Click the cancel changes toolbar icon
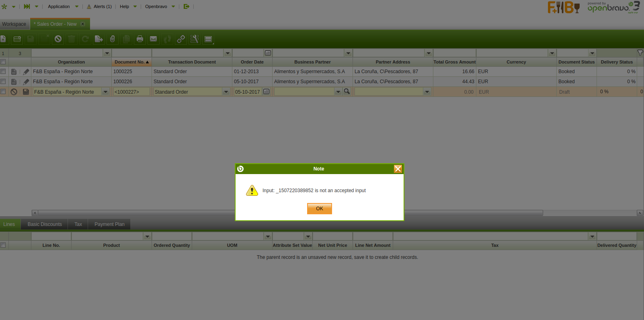Screen dimensions: 644x320 pyautogui.click(x=58, y=39)
